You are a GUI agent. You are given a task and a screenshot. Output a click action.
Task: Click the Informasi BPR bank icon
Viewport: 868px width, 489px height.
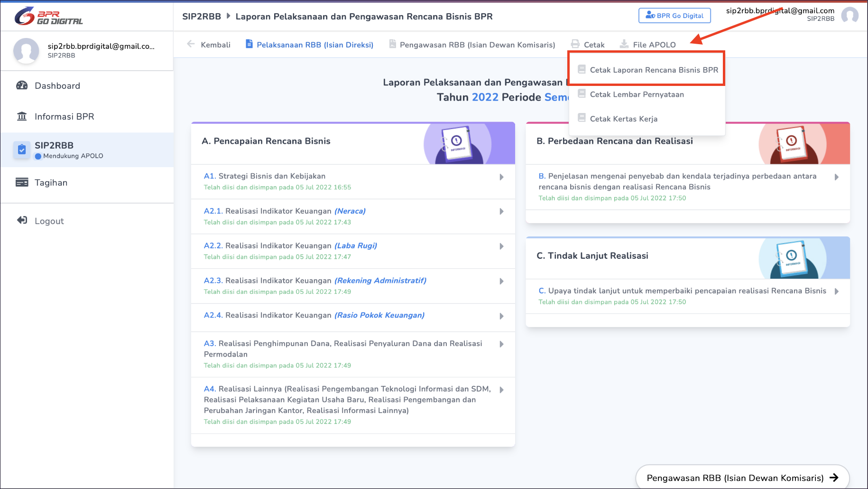coord(22,116)
